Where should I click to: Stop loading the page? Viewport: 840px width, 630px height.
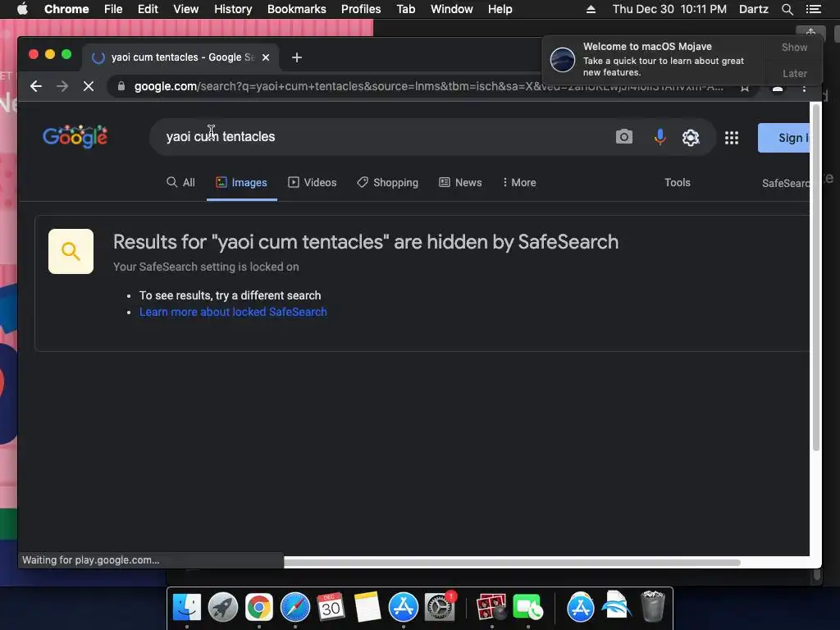click(x=89, y=86)
